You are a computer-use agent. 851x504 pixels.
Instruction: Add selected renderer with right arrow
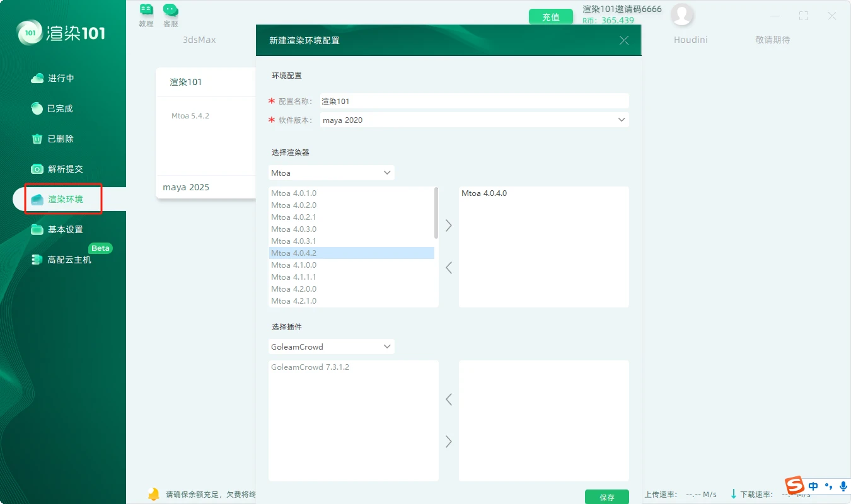449,225
